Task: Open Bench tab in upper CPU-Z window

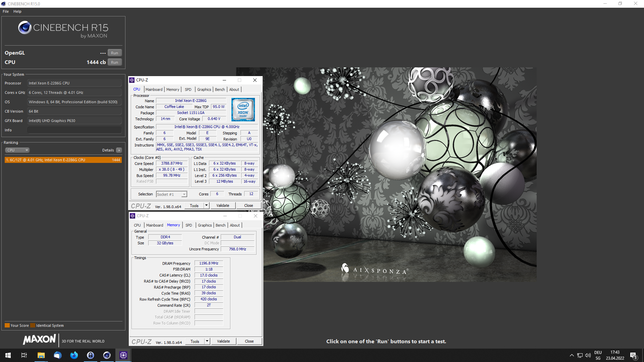Action: point(220,89)
